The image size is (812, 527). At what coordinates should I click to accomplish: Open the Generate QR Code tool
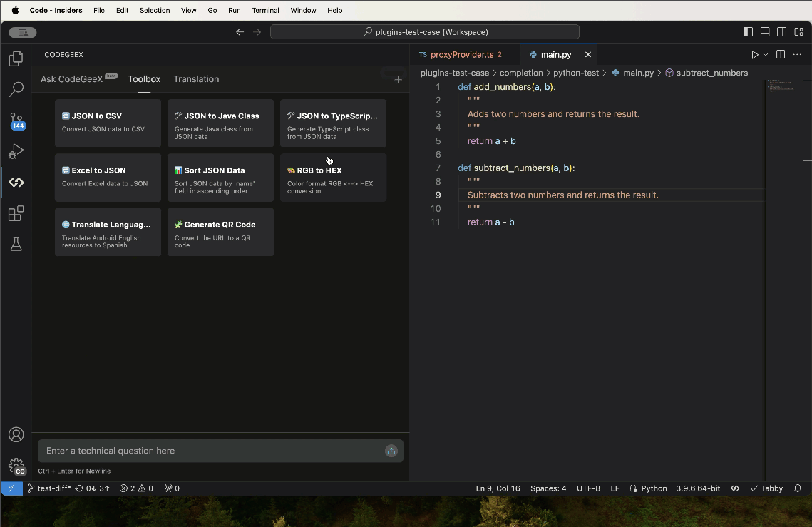tap(220, 232)
